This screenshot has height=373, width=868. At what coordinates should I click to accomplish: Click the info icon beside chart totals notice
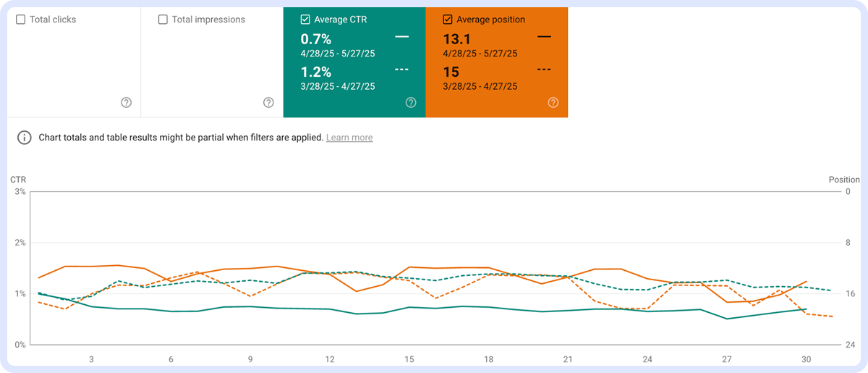click(25, 138)
